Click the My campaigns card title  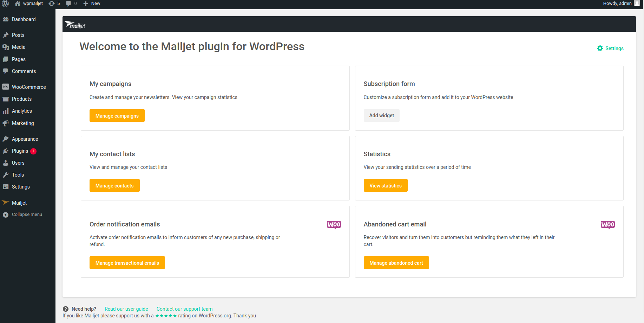pos(110,84)
